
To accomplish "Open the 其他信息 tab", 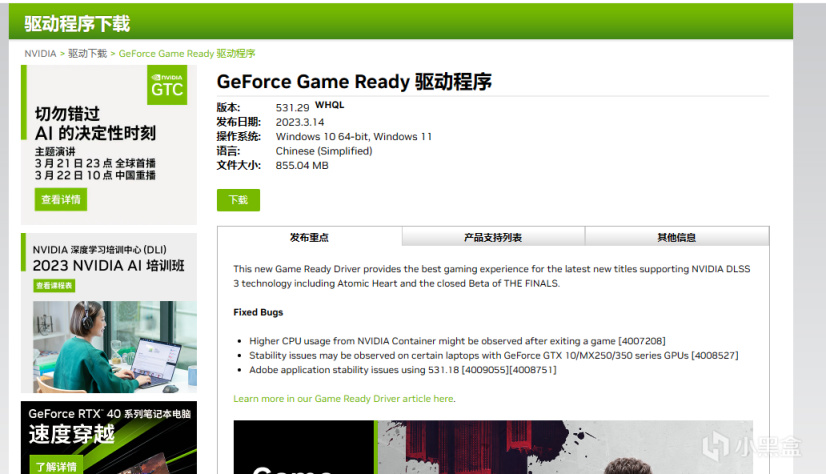I will tap(677, 238).
